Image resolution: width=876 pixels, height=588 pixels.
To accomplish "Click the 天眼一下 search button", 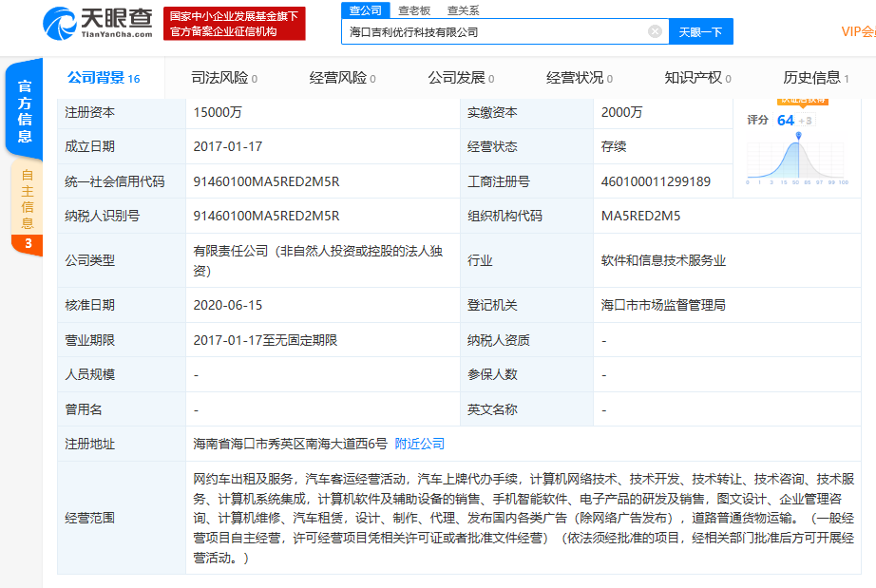I will tap(701, 32).
